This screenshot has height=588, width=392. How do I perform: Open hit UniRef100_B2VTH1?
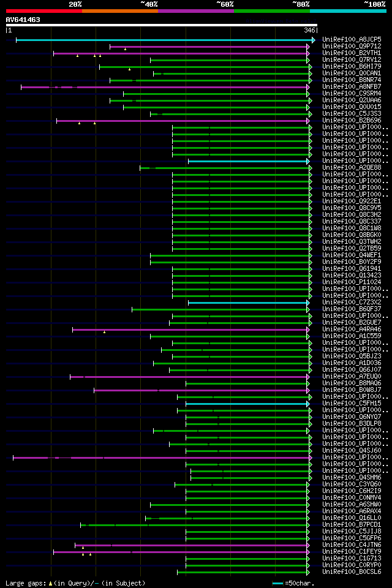tap(352, 53)
